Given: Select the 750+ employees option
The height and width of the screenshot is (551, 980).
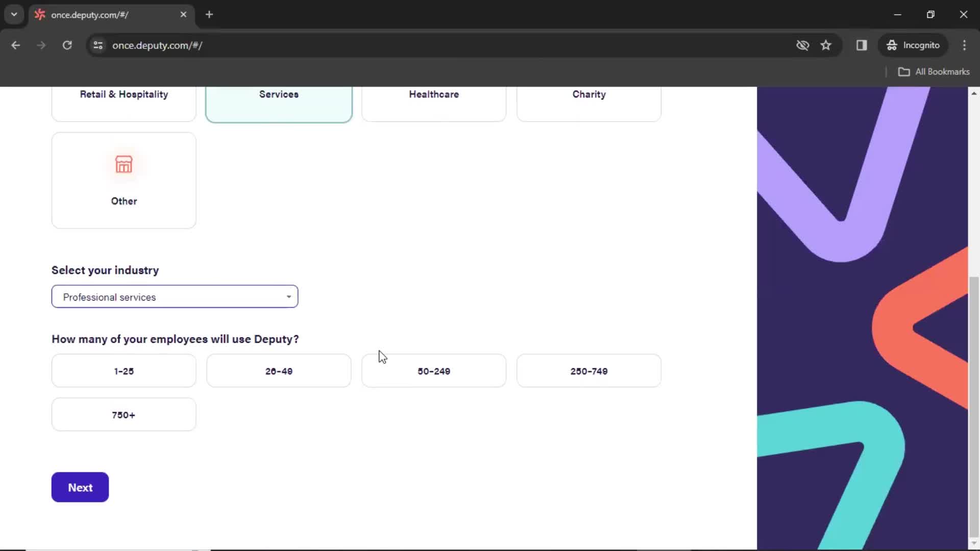Looking at the screenshot, I should click(124, 415).
